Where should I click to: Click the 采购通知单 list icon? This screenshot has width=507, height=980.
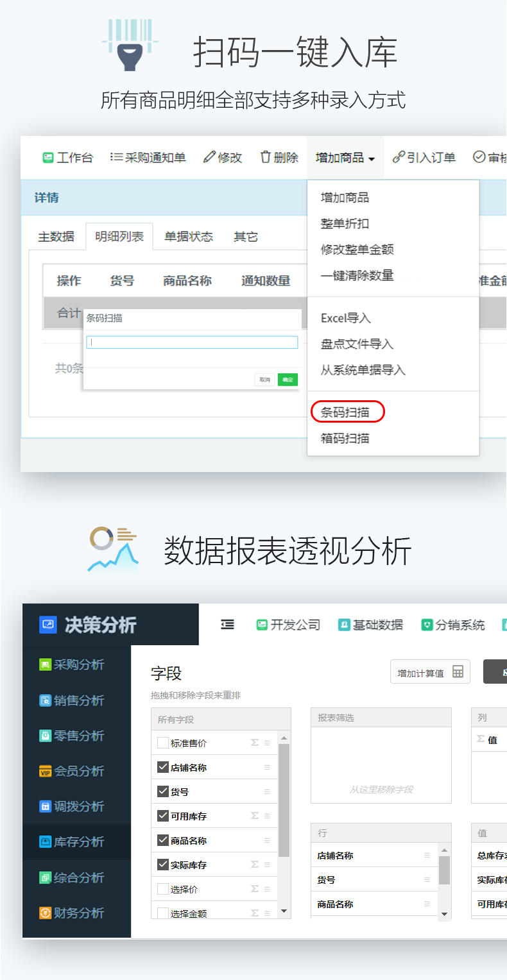(x=116, y=157)
